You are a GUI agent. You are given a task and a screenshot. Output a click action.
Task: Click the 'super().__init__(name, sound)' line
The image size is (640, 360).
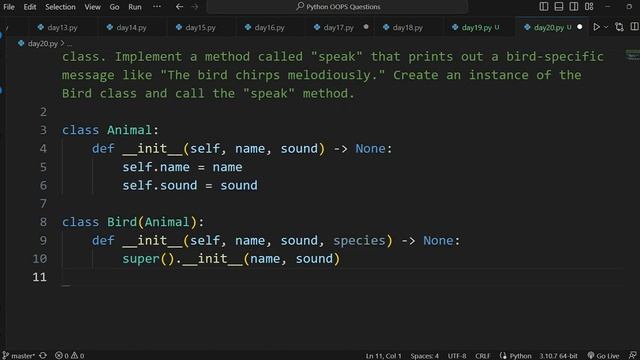point(231,259)
